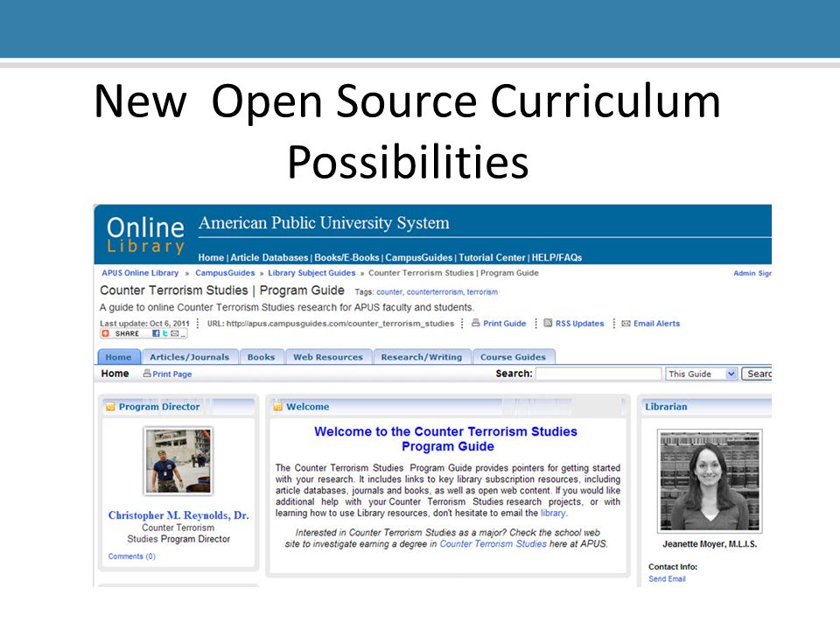Click into the Search input field
The width and height of the screenshot is (840, 630).
coord(598,374)
